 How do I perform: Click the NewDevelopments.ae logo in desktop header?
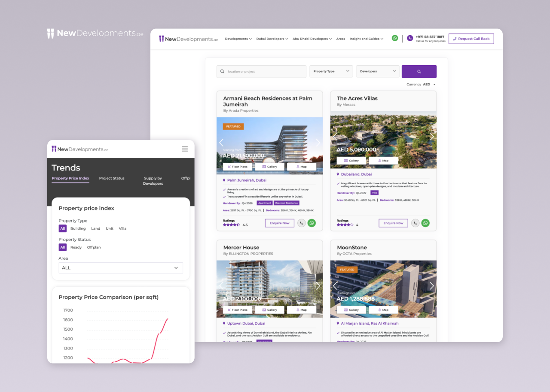[188, 39]
